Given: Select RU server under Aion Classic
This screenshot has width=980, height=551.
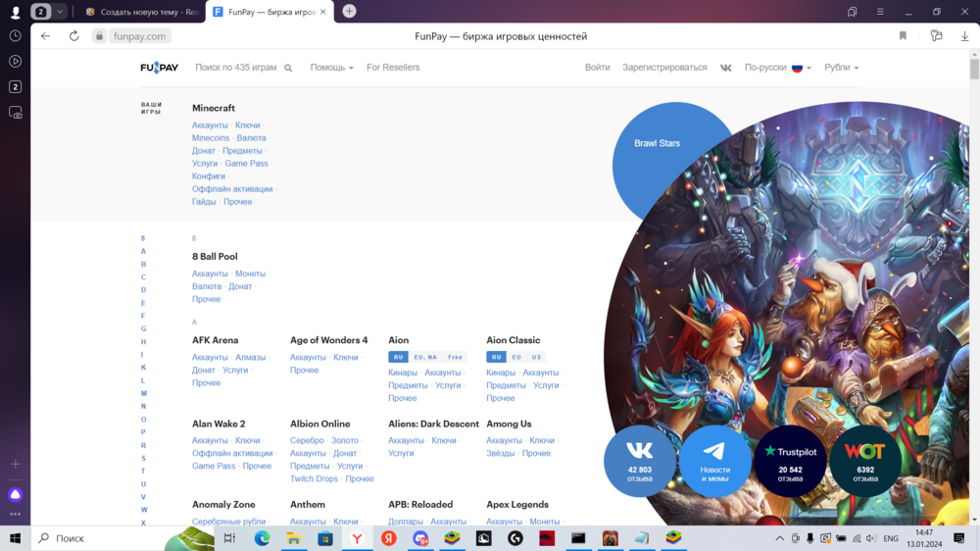Looking at the screenshot, I should 496,357.
